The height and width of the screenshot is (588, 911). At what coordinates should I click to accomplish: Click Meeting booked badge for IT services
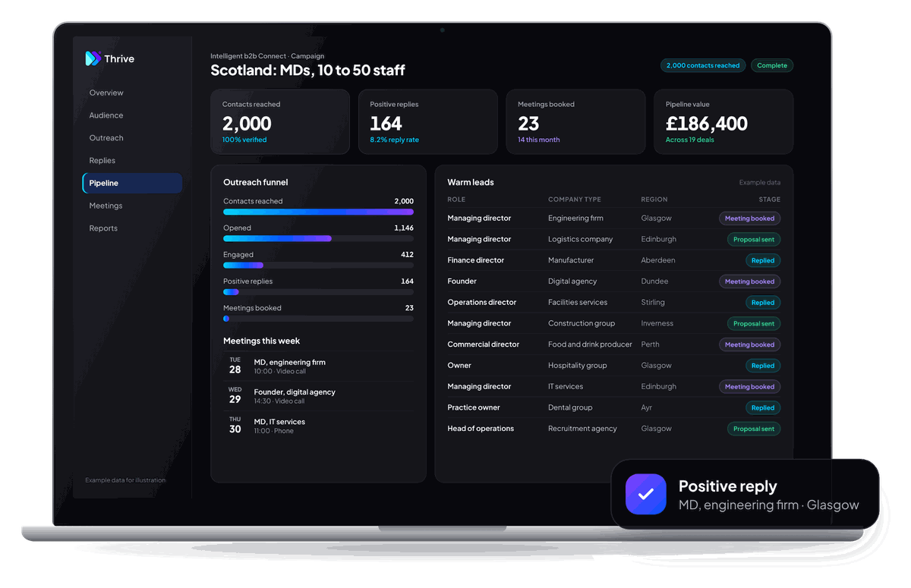pyautogui.click(x=749, y=387)
